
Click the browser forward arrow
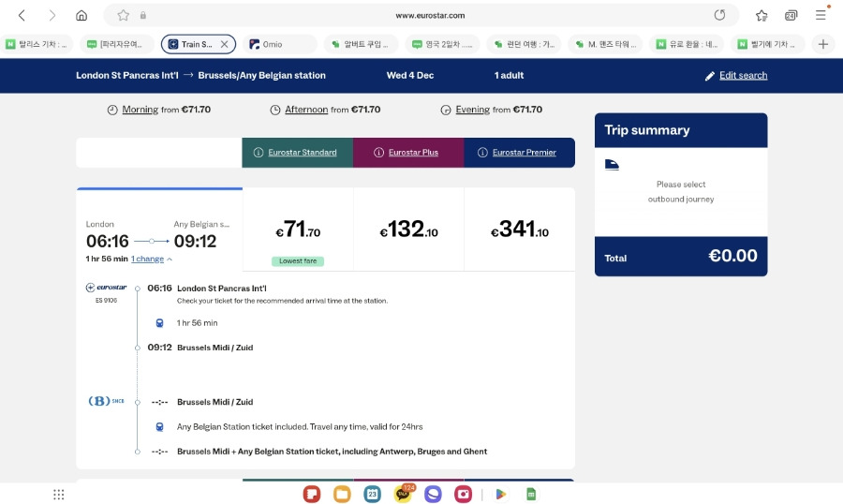click(x=52, y=15)
